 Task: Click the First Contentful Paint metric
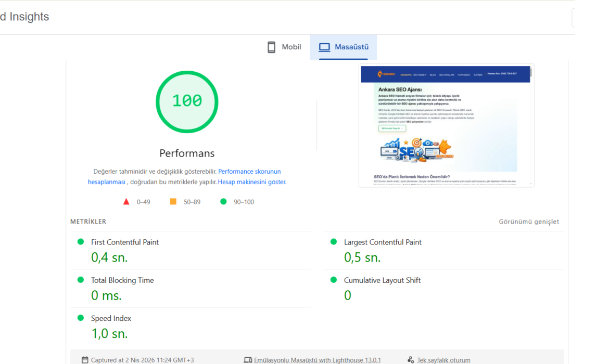[125, 242]
